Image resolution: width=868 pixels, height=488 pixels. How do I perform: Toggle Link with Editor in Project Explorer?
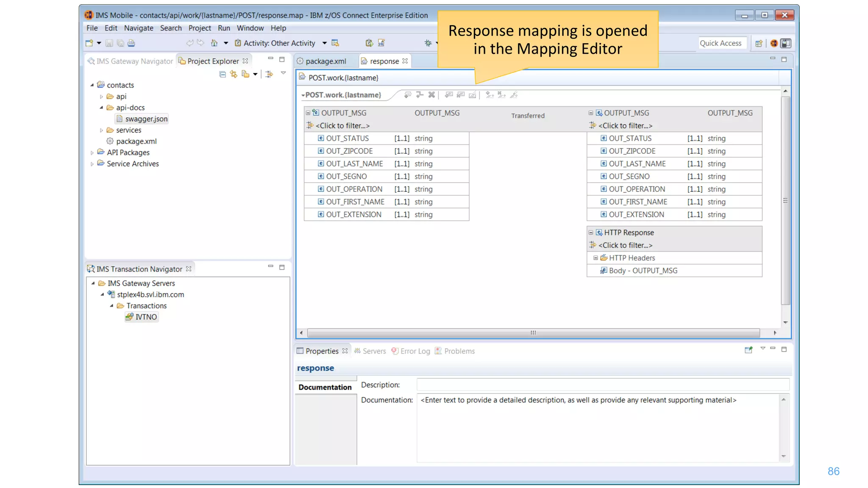point(234,74)
